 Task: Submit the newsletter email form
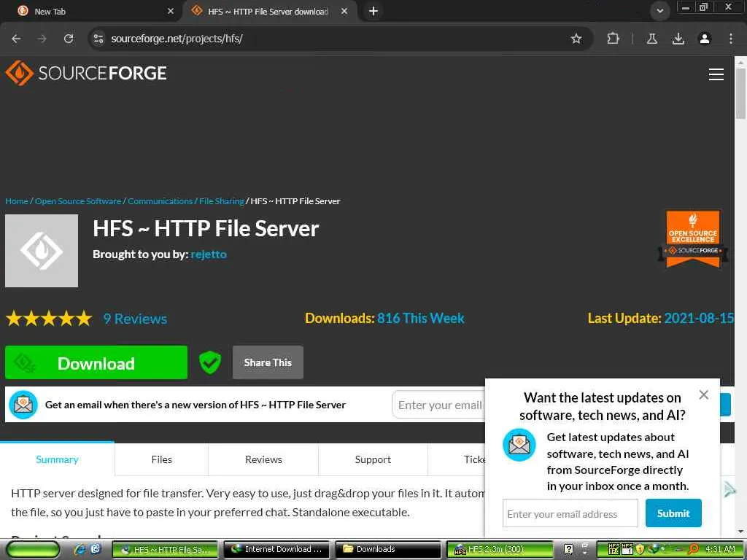click(x=673, y=513)
